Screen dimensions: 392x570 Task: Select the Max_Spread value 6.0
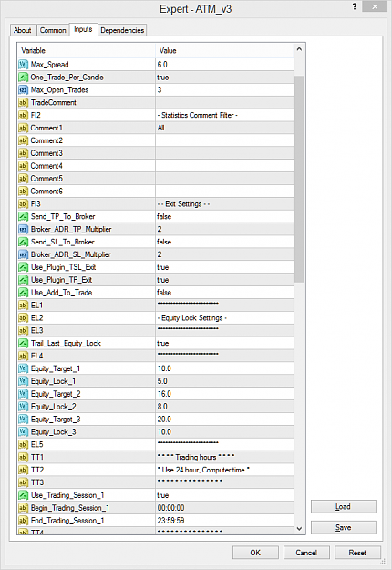click(x=162, y=65)
